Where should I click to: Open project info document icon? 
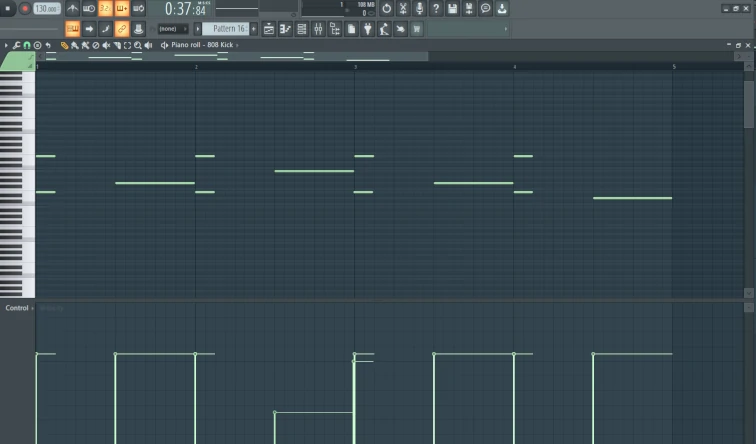click(351, 29)
